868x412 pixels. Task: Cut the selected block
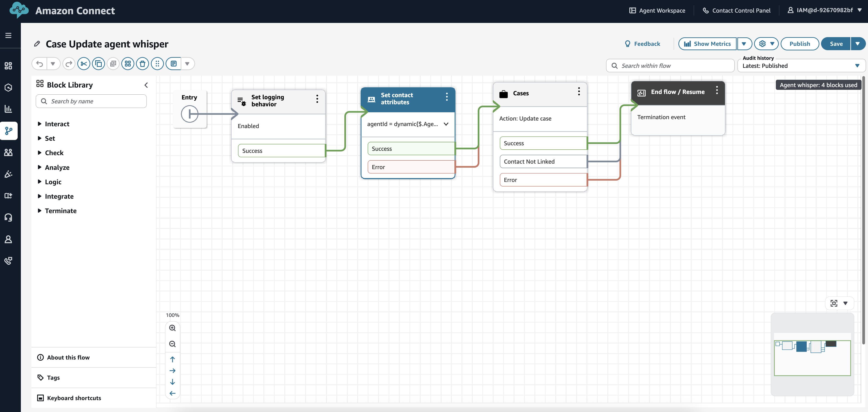83,63
